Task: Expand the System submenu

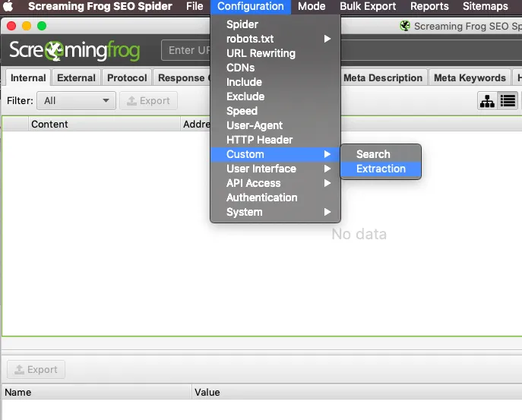Action: pos(275,212)
